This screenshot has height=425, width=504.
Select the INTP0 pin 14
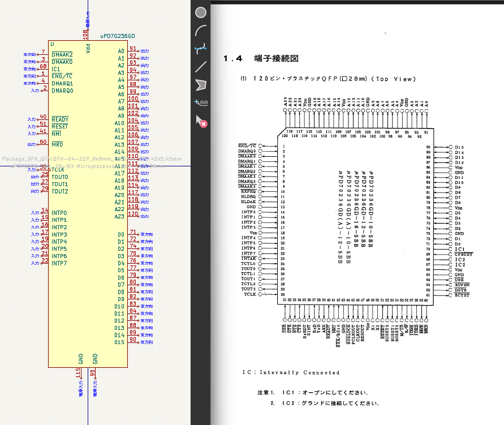[x=44, y=212]
